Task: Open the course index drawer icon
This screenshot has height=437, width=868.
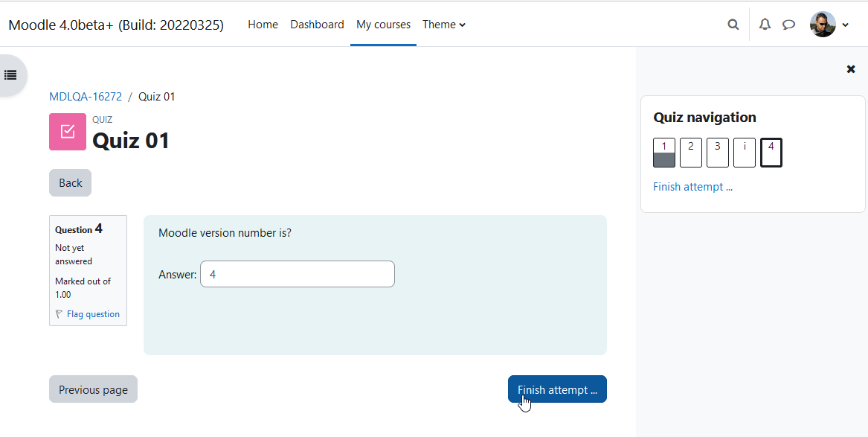Action: pyautogui.click(x=10, y=74)
